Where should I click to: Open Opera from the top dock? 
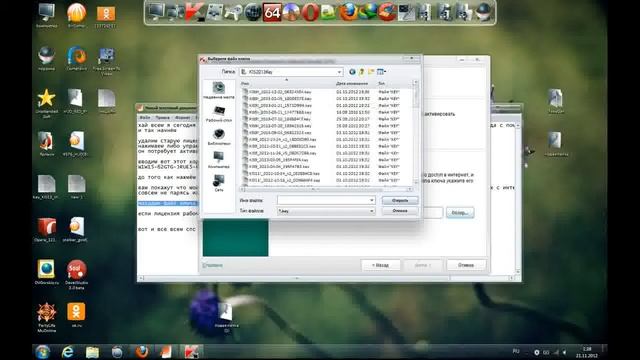(x=310, y=13)
